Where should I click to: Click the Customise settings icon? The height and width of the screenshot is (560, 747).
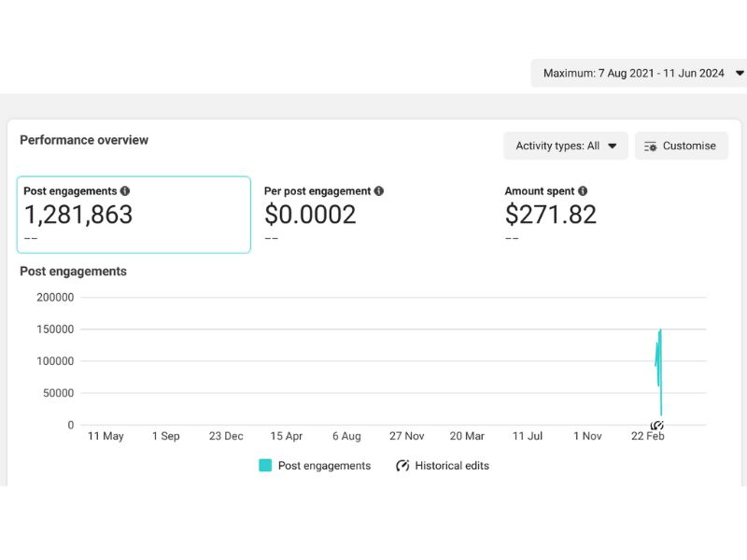click(650, 147)
